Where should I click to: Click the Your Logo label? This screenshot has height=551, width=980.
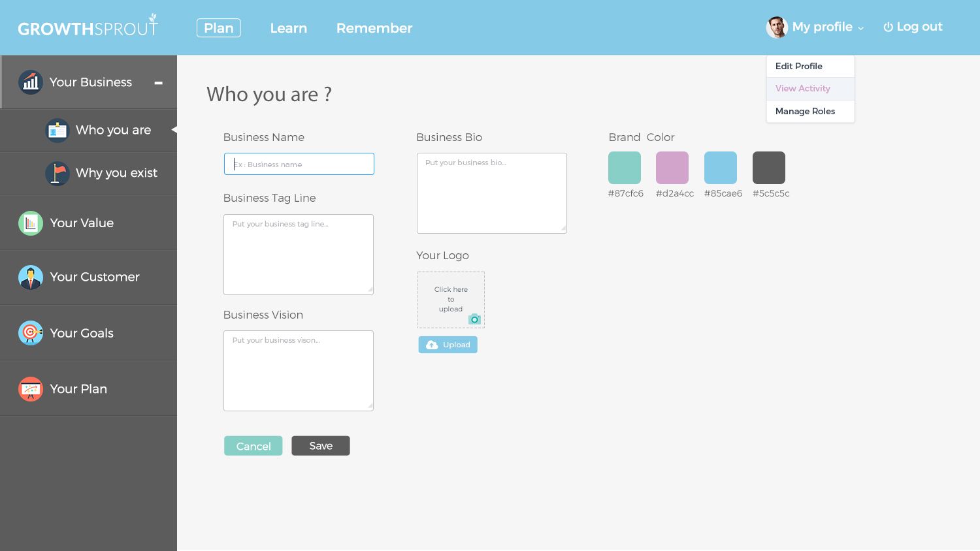tap(443, 256)
